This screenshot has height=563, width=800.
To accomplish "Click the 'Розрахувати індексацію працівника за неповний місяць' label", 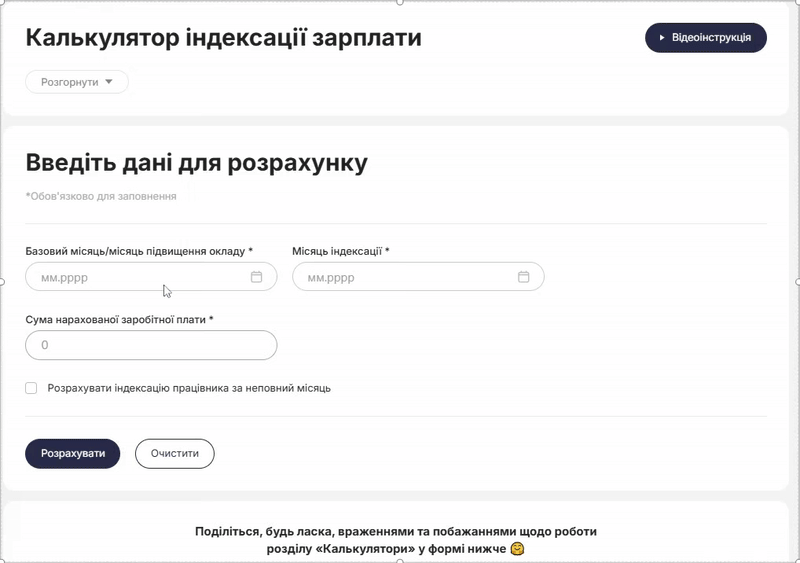I will pos(189,388).
